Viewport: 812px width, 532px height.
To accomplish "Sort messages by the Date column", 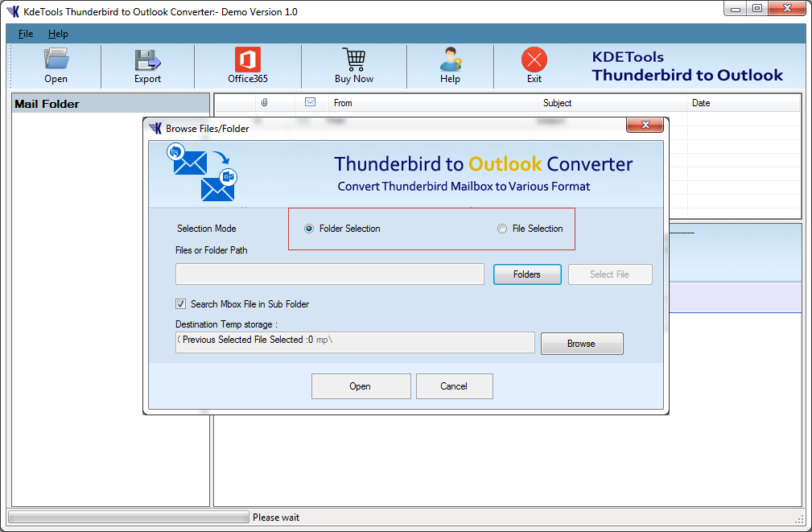I will pyautogui.click(x=700, y=102).
